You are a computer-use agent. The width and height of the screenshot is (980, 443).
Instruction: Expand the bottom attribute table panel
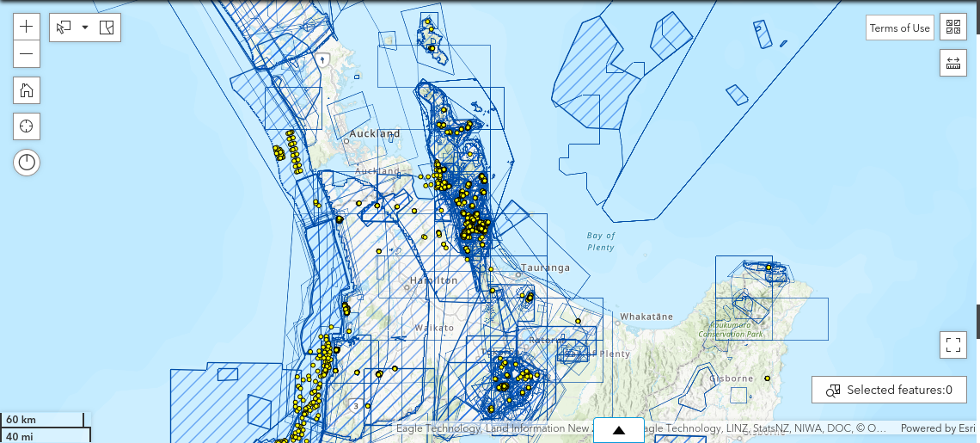(x=619, y=430)
